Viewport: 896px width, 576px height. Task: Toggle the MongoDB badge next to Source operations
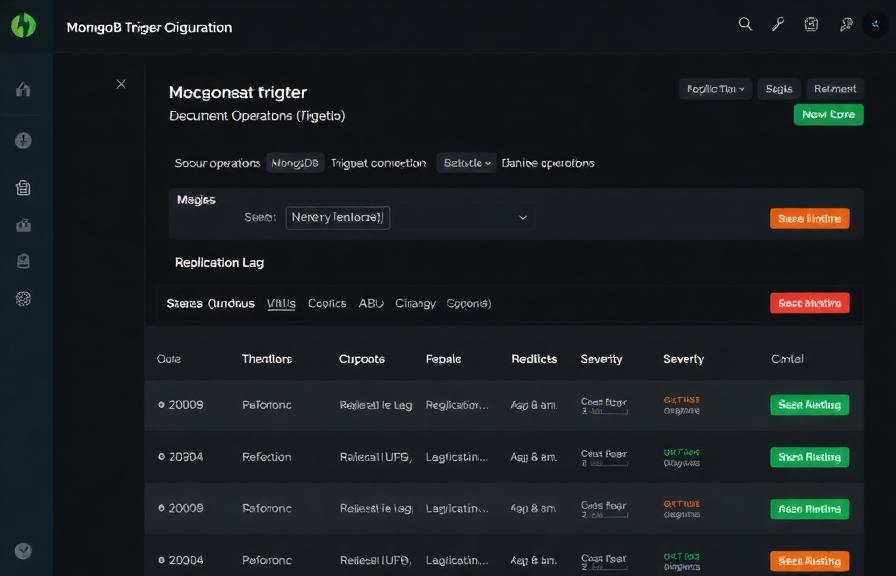tap(295, 161)
